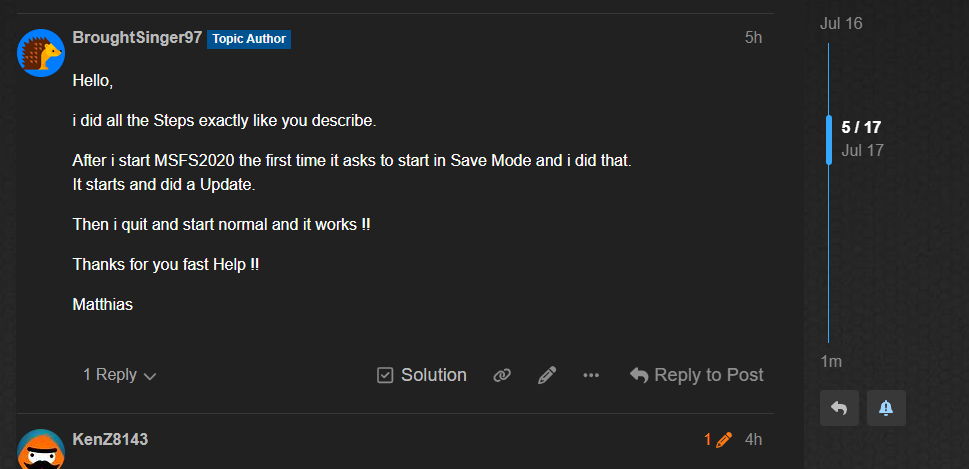Click chevron next to 1 Reply
Image resolution: width=969 pixels, height=469 pixels.
tap(150, 376)
